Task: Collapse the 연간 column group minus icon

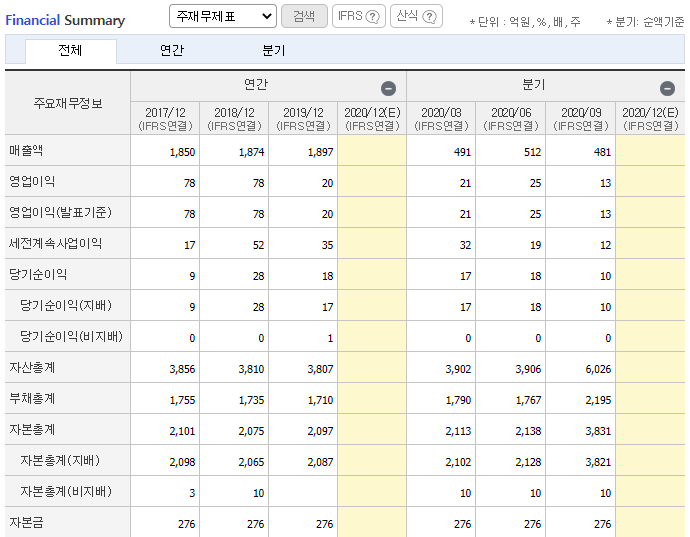Action: tap(388, 88)
